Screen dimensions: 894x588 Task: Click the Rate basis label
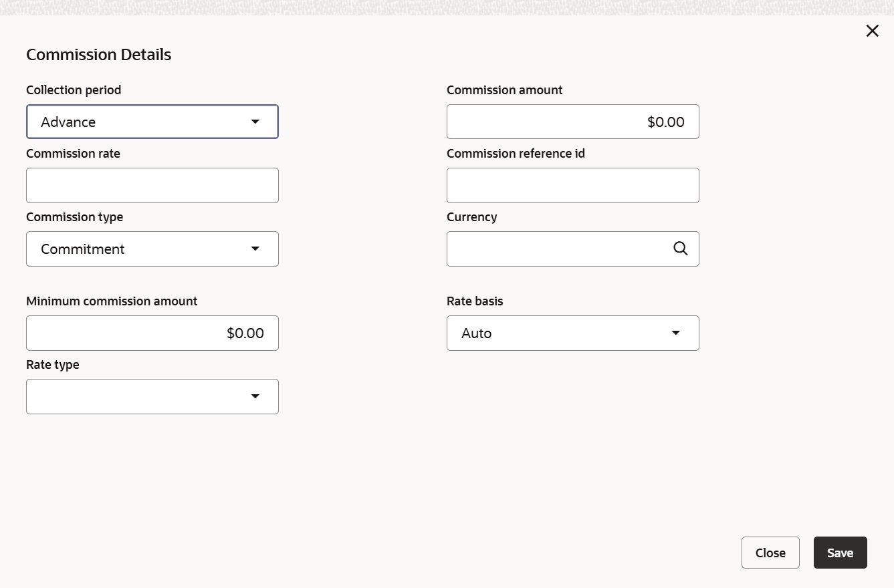click(x=475, y=301)
